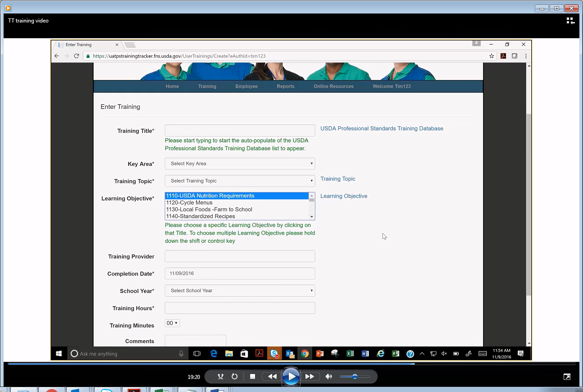The width and height of the screenshot is (583, 392).
Task: Click the Comments text box
Action: [195, 340]
